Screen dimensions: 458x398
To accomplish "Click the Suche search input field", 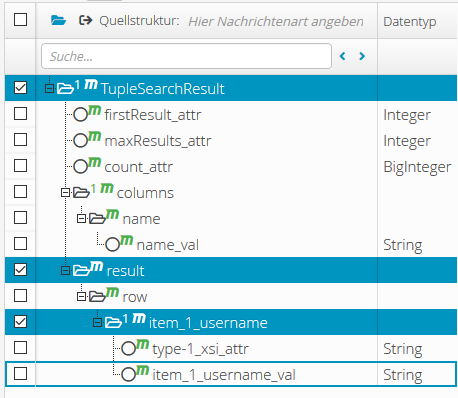I will 186,56.
